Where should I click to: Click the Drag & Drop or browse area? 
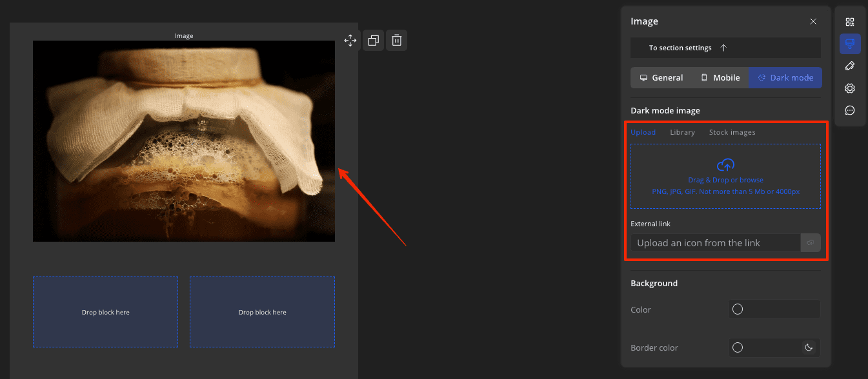point(725,176)
